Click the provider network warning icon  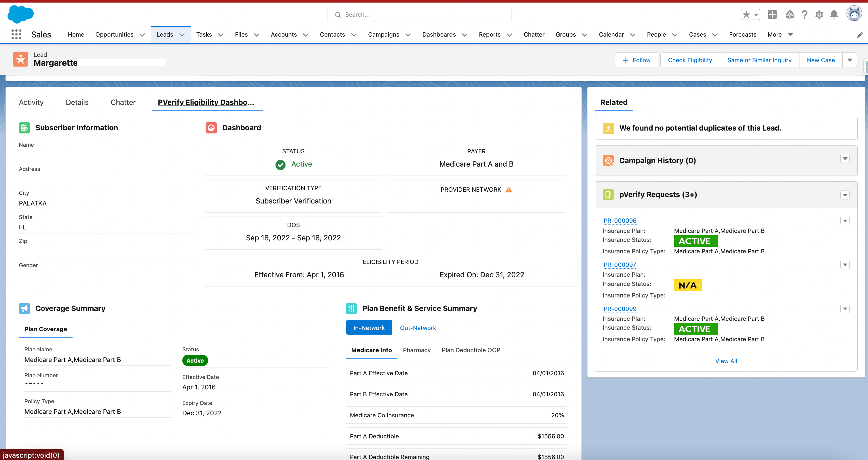[x=509, y=190]
